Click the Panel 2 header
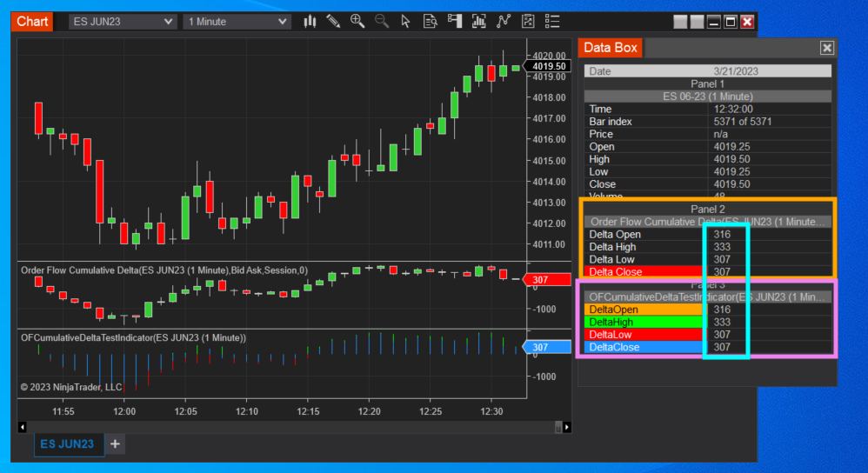This screenshot has height=473, width=868. pos(707,210)
